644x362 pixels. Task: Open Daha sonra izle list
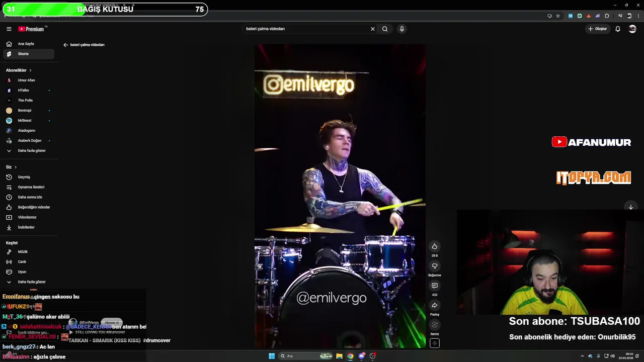coord(29,197)
